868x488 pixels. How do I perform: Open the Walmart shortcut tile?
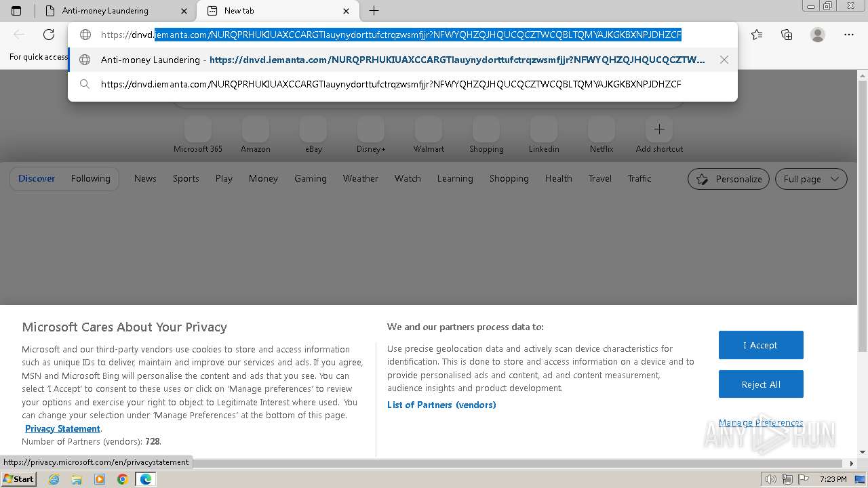(429, 135)
